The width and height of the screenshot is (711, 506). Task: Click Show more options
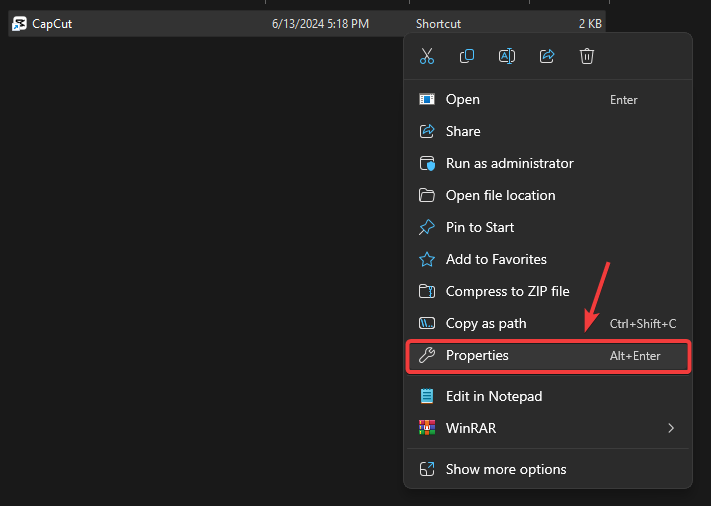tap(548, 469)
